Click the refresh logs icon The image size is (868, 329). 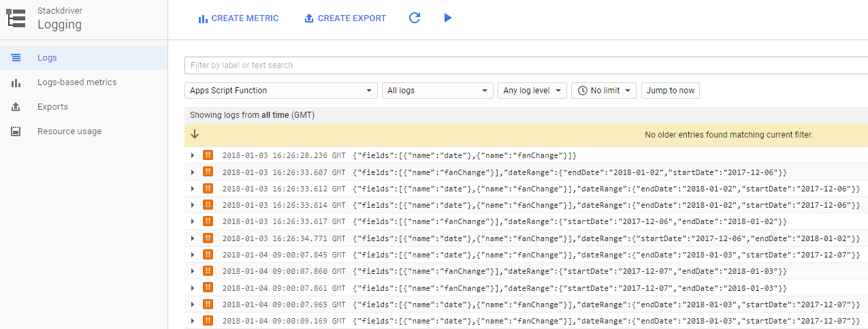click(414, 18)
